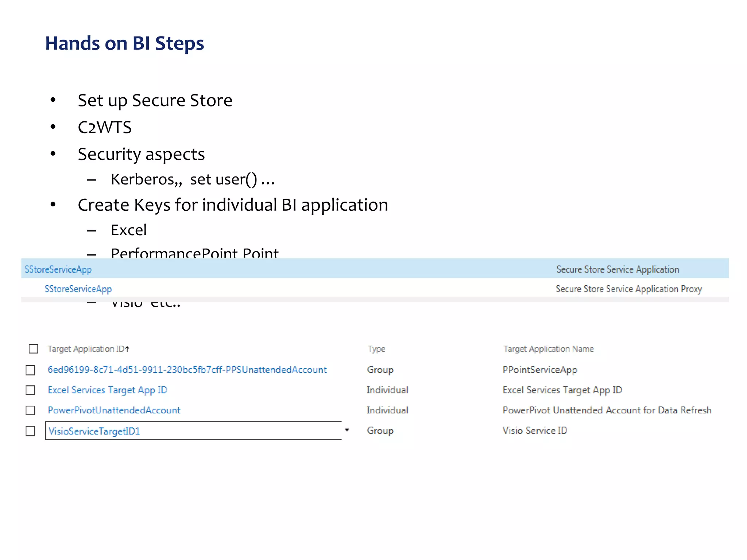Click the Target Application Name column header
The width and height of the screenshot is (747, 560).
pos(548,349)
